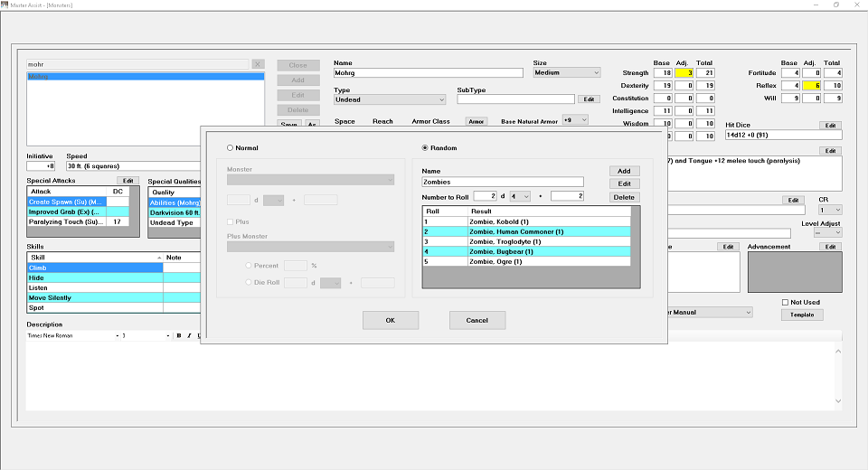The height and width of the screenshot is (470, 868).
Task: Clear the monster search box with X
Action: click(258, 64)
